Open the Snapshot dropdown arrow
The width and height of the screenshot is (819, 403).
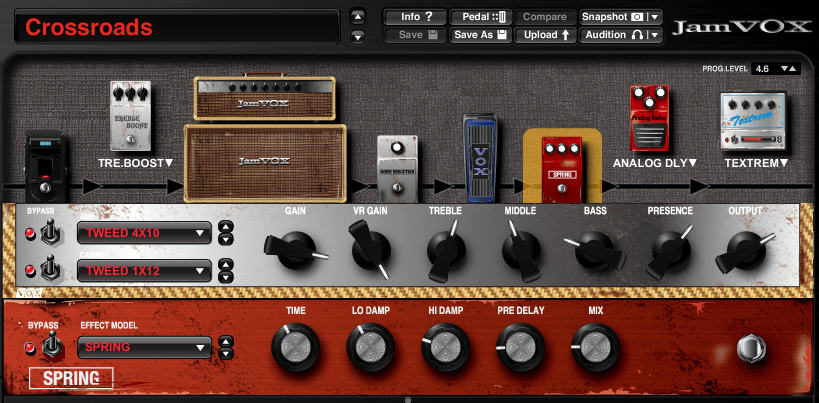[x=655, y=17]
